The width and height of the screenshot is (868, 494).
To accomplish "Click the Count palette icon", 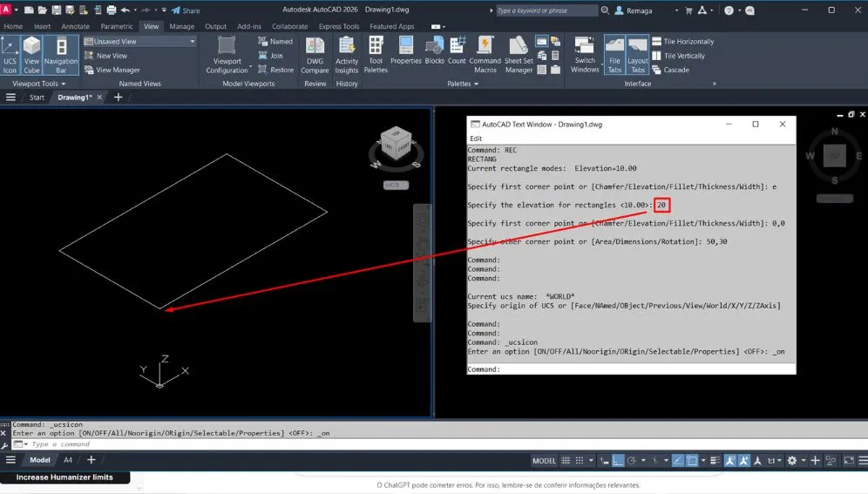I will [457, 52].
